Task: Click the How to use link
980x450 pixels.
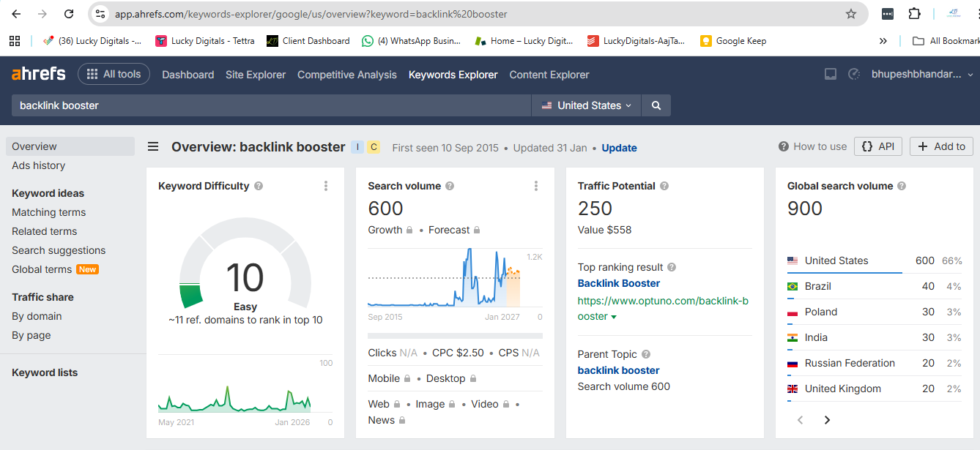Action: coord(813,146)
